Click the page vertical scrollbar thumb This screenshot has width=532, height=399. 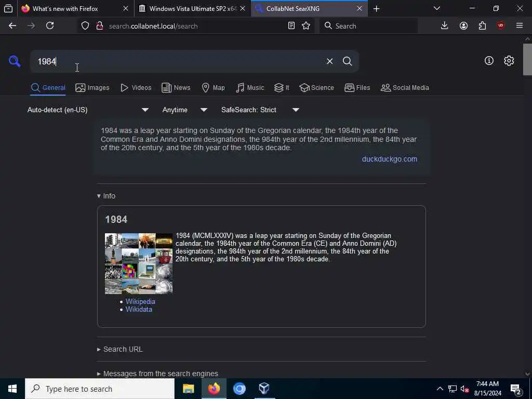click(x=527, y=60)
